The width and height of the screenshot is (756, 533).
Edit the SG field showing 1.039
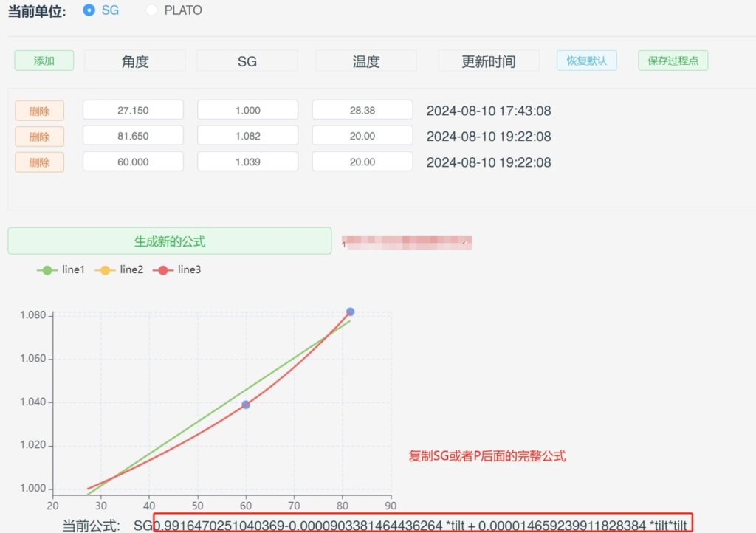pos(247,162)
